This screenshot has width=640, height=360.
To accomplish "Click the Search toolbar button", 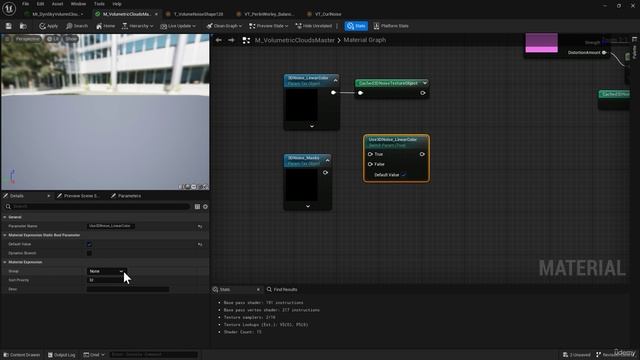I will (77, 26).
